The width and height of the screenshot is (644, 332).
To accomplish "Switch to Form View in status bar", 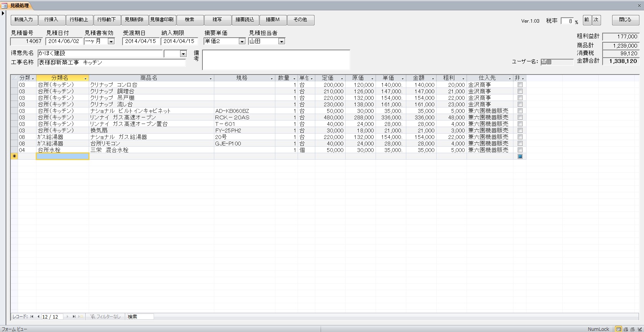I will 619,329.
